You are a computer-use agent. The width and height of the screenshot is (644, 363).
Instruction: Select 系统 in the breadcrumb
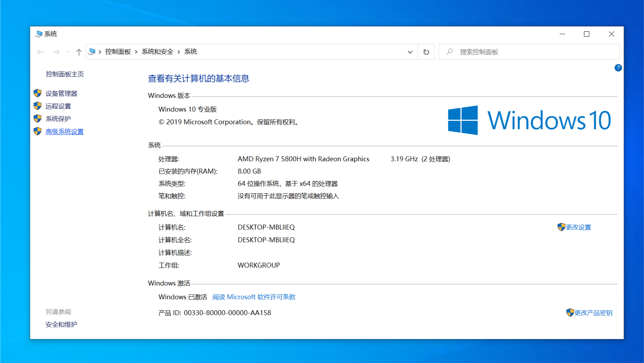[190, 52]
